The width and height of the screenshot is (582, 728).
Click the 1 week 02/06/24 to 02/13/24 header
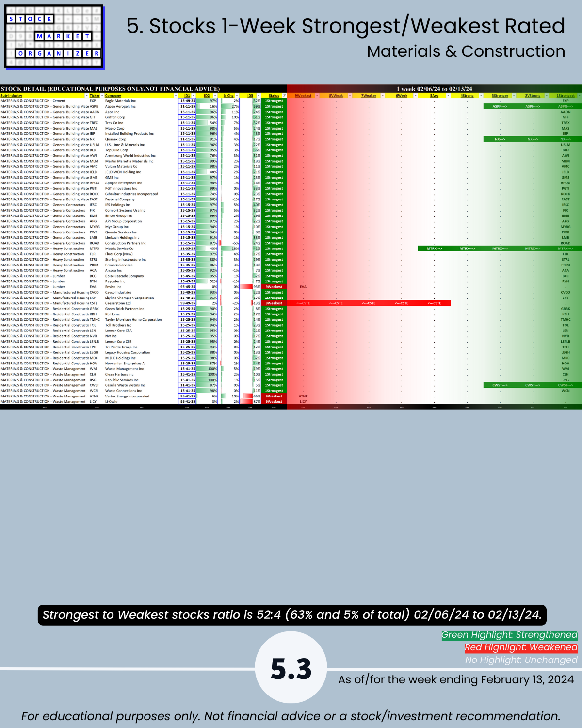tap(434, 89)
